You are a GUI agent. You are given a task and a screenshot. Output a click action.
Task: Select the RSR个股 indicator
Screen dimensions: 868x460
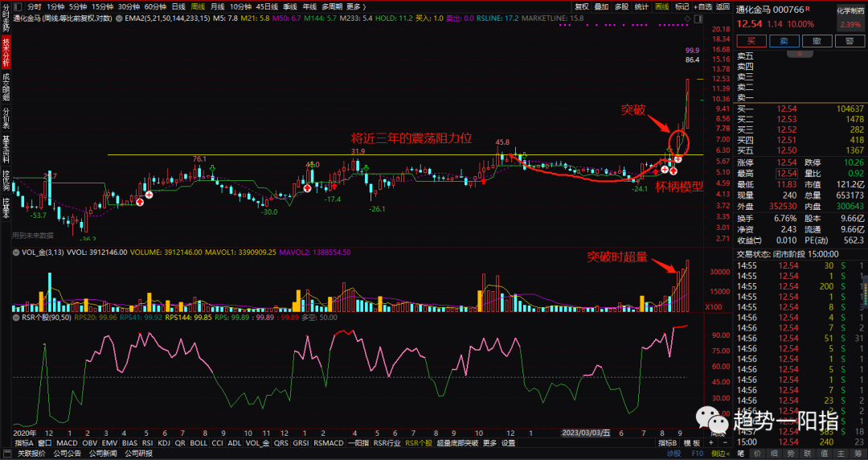coord(419,443)
